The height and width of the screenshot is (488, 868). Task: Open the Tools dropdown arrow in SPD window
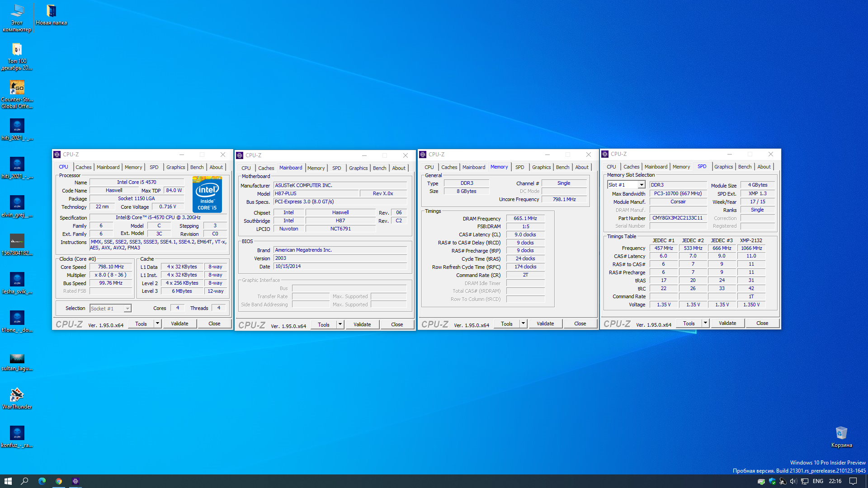pos(705,323)
